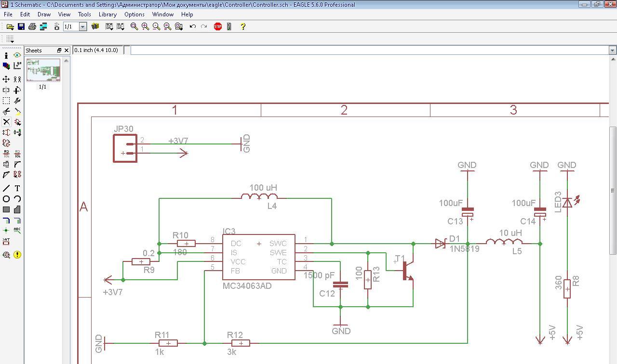
Task: Open the Grid settings dropdown button
Action: 10,39
